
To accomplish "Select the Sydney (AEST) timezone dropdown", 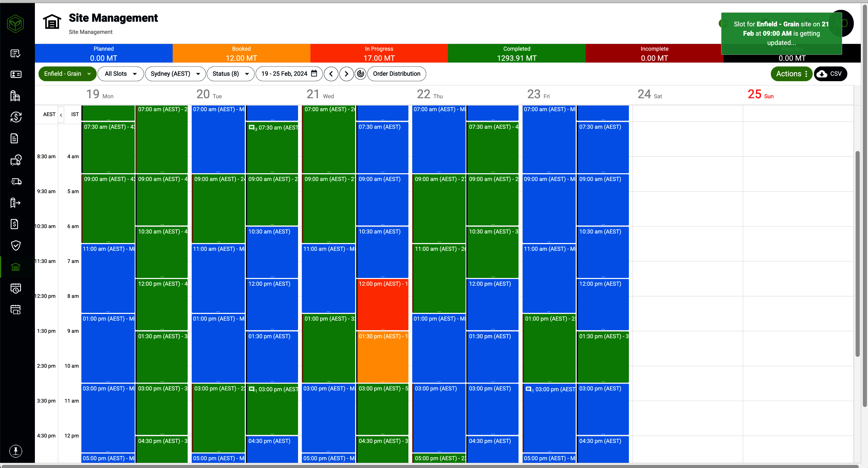I will pyautogui.click(x=175, y=73).
